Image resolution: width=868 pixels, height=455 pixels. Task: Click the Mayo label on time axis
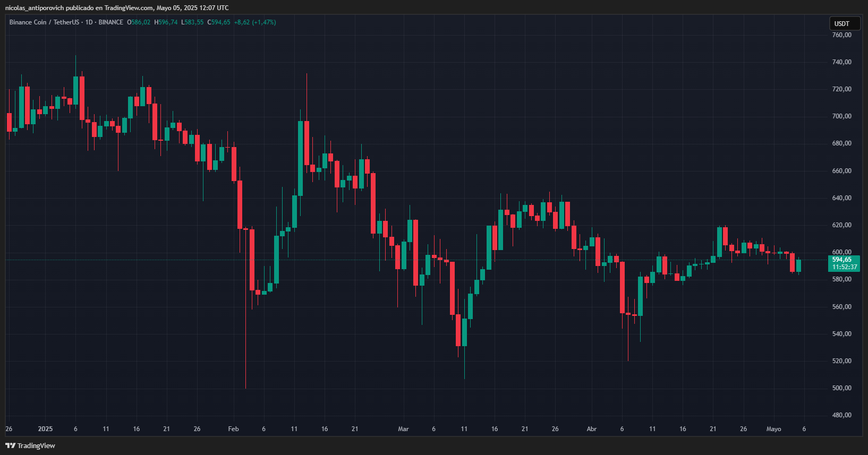[773, 429]
